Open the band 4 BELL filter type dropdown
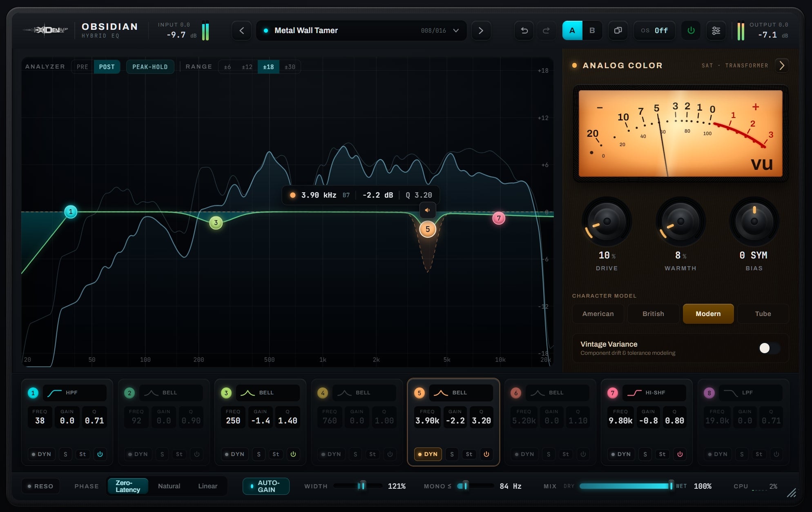This screenshot has height=512, width=812. coord(364,393)
